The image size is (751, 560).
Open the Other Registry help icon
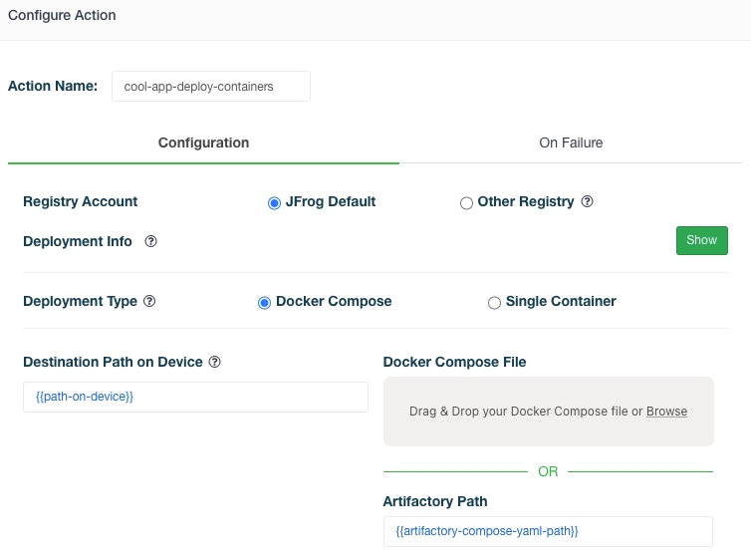tap(588, 201)
